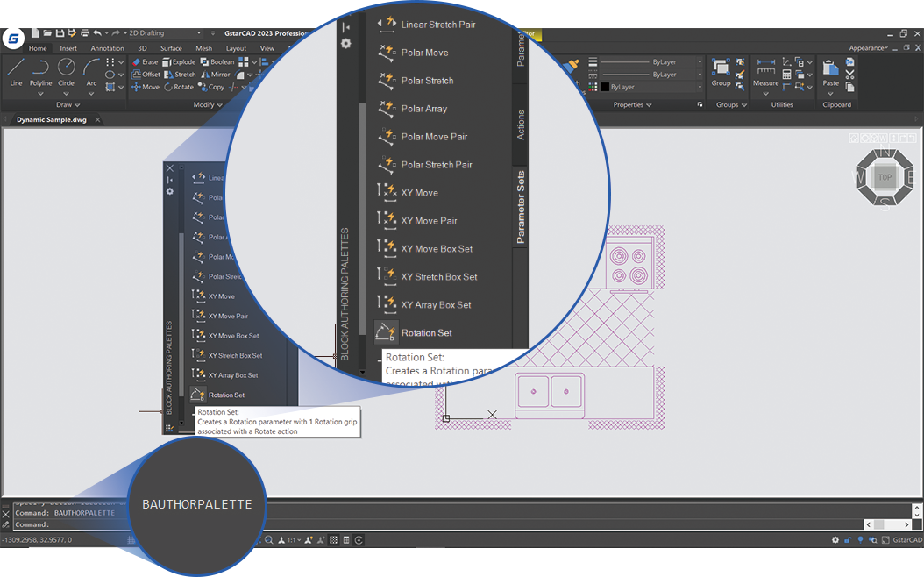
Task: Close the Dynamic Sample.dwg tab
Action: click(x=98, y=119)
